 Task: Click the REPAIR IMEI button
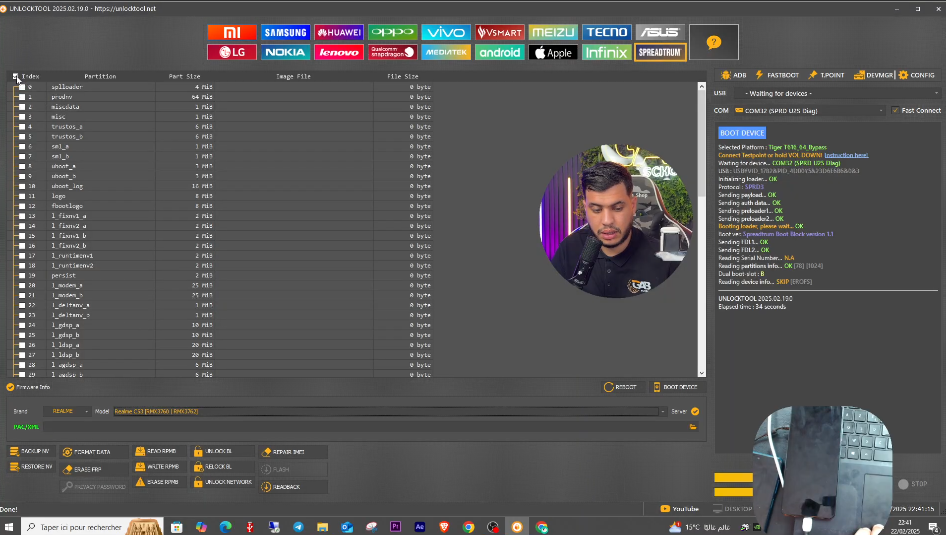coord(293,452)
